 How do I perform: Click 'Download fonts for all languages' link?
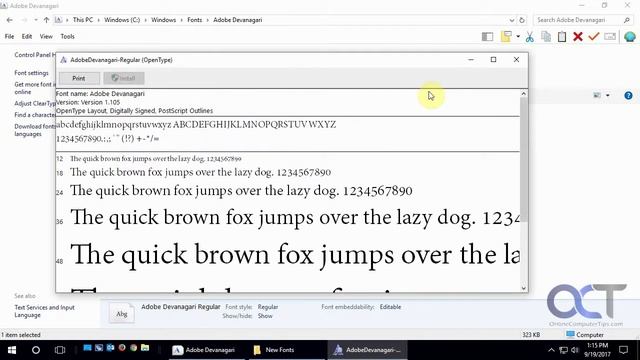tap(34, 130)
